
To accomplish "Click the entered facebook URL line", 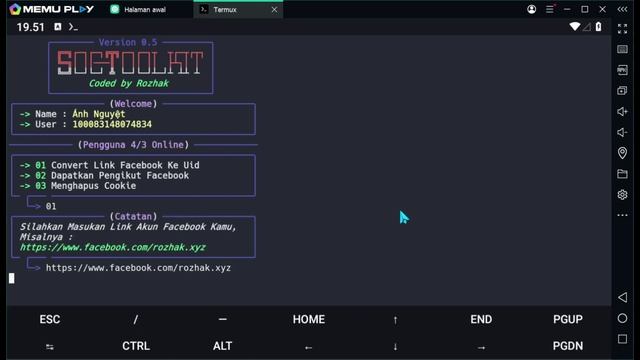I will tap(138, 268).
